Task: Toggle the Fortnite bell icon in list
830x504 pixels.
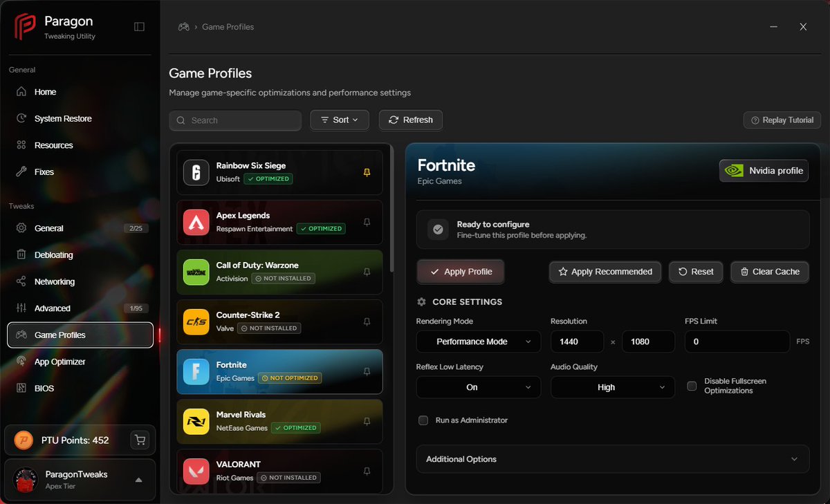Action: point(367,372)
